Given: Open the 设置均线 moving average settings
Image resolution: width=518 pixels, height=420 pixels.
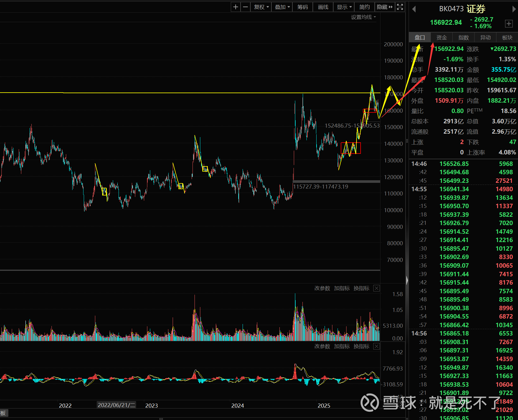Looking at the screenshot, I should [x=363, y=17].
